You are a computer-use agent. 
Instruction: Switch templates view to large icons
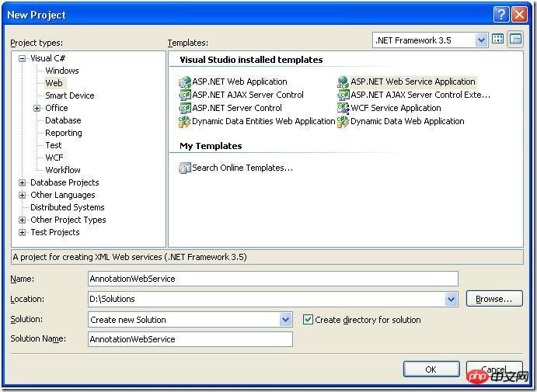click(497, 39)
